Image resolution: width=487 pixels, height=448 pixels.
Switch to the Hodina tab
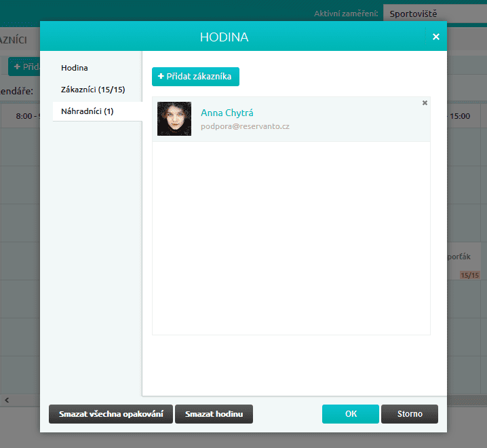coord(75,68)
